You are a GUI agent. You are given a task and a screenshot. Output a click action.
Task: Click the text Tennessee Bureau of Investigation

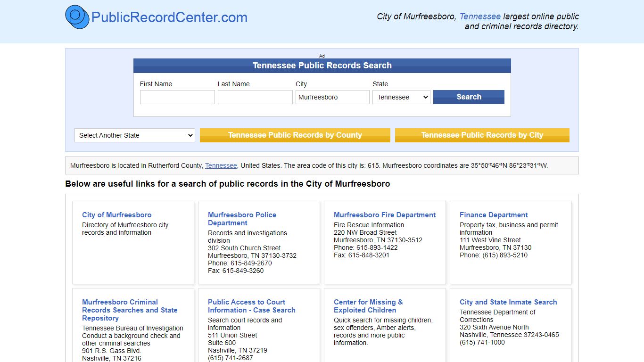(x=132, y=328)
